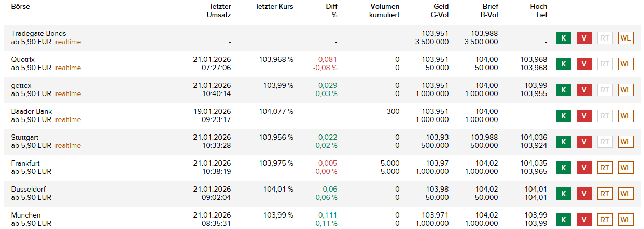Click green K buy button for München
This screenshot has height=229, width=644.
[x=563, y=220]
